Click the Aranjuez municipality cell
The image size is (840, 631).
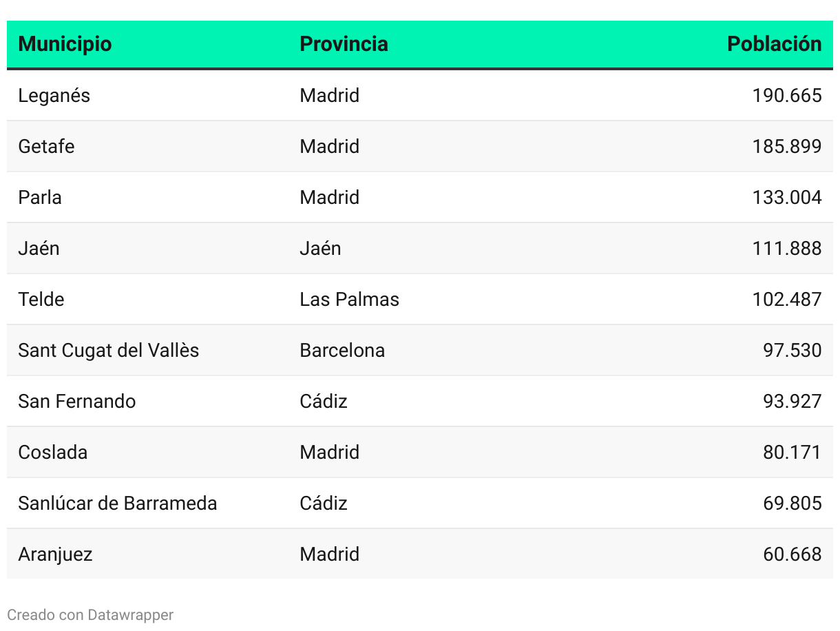[x=55, y=554]
